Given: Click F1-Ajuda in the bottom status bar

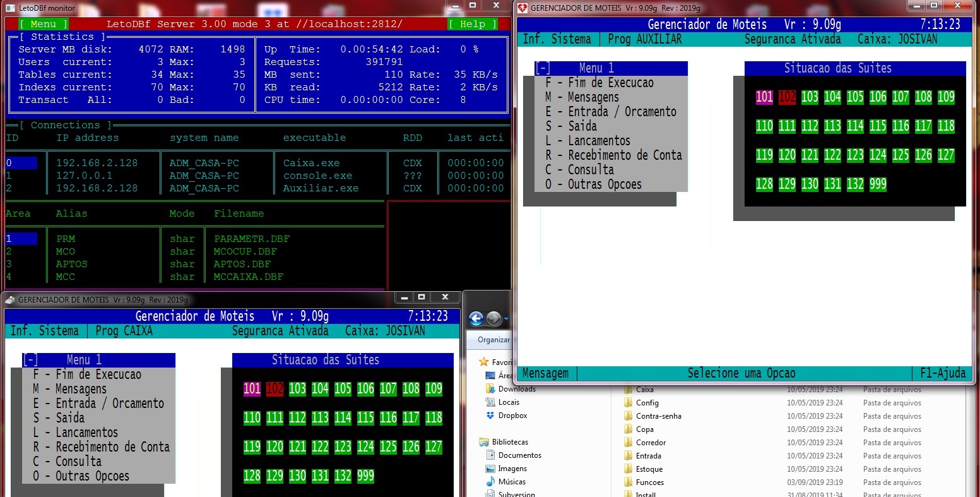Looking at the screenshot, I should pyautogui.click(x=942, y=373).
